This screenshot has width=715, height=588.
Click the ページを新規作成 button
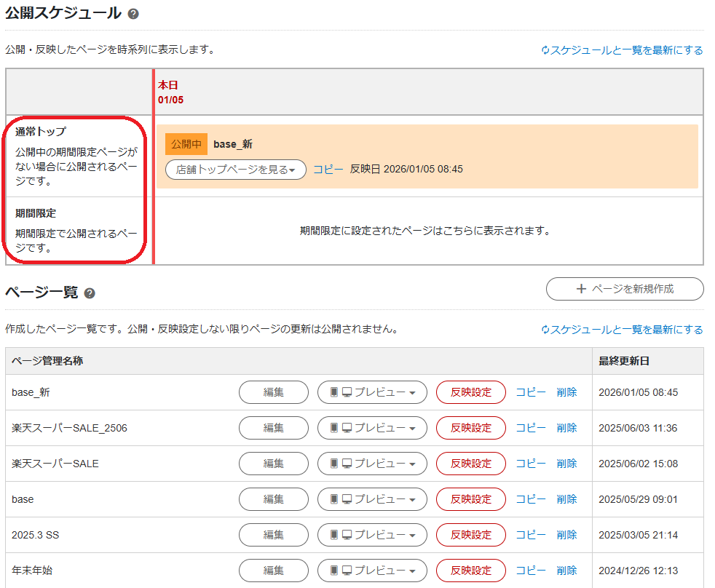tap(624, 289)
